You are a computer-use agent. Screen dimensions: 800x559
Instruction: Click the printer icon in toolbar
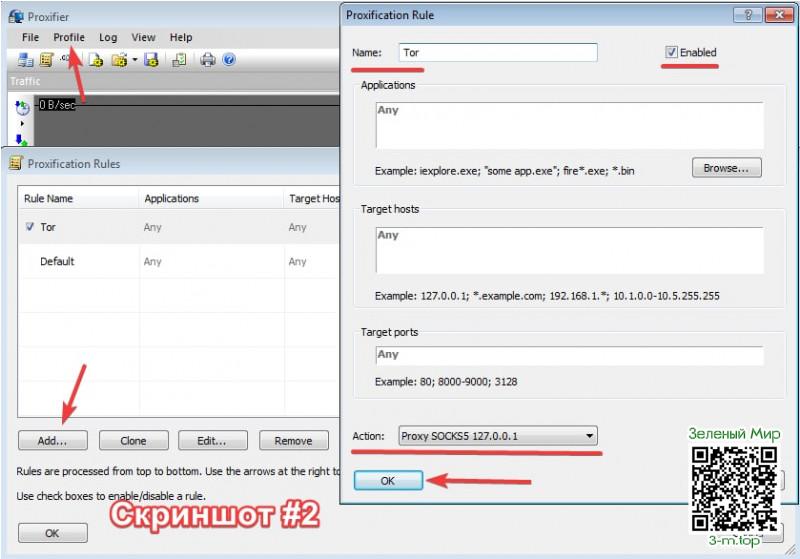point(207,60)
